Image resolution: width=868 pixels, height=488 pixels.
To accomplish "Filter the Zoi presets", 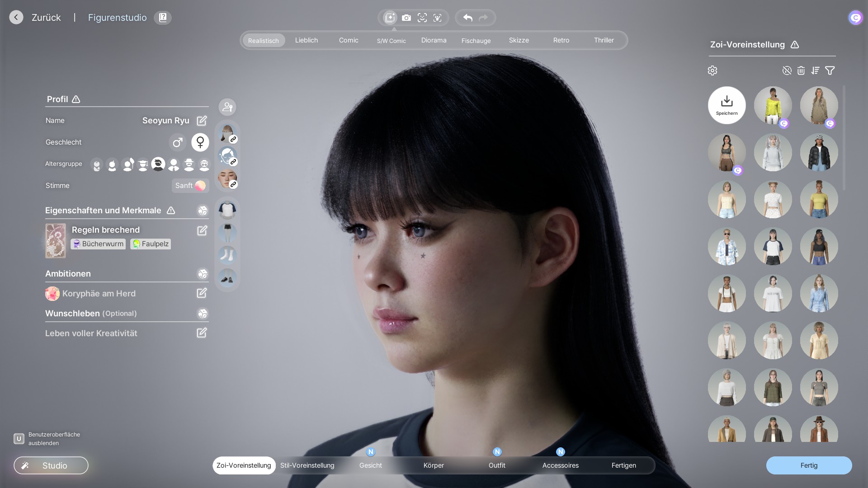I will coord(830,70).
